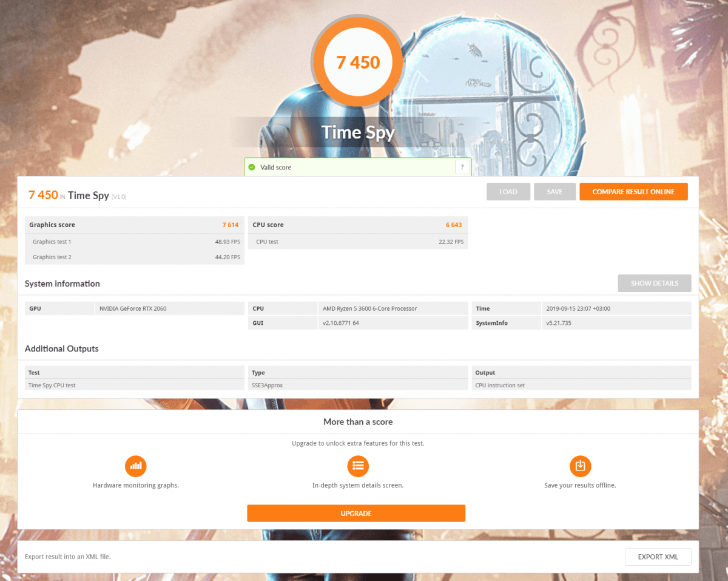Viewport: 728px width, 581px height.
Task: Click GUI version v2.10.6771 64
Action: click(341, 323)
